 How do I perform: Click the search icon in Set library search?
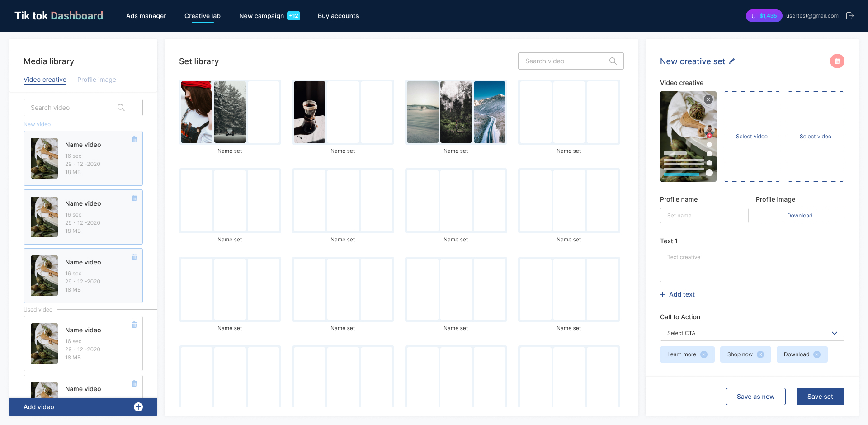[x=613, y=61]
